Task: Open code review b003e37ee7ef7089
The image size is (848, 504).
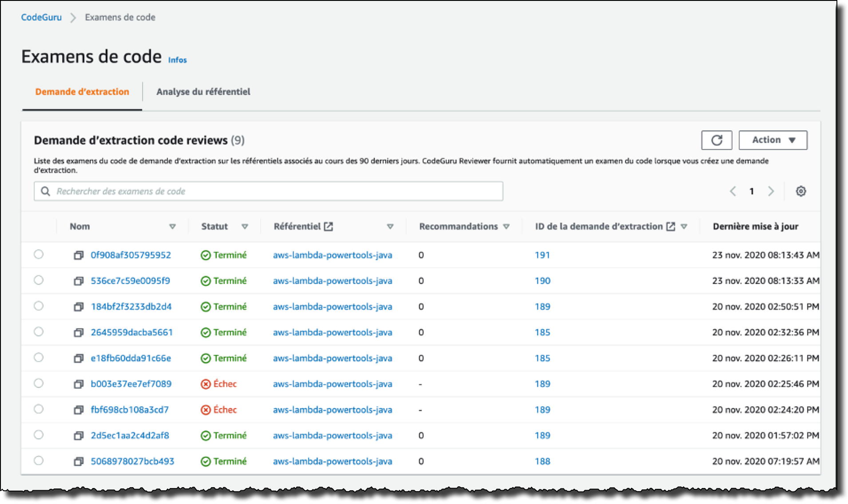Action: (131, 384)
